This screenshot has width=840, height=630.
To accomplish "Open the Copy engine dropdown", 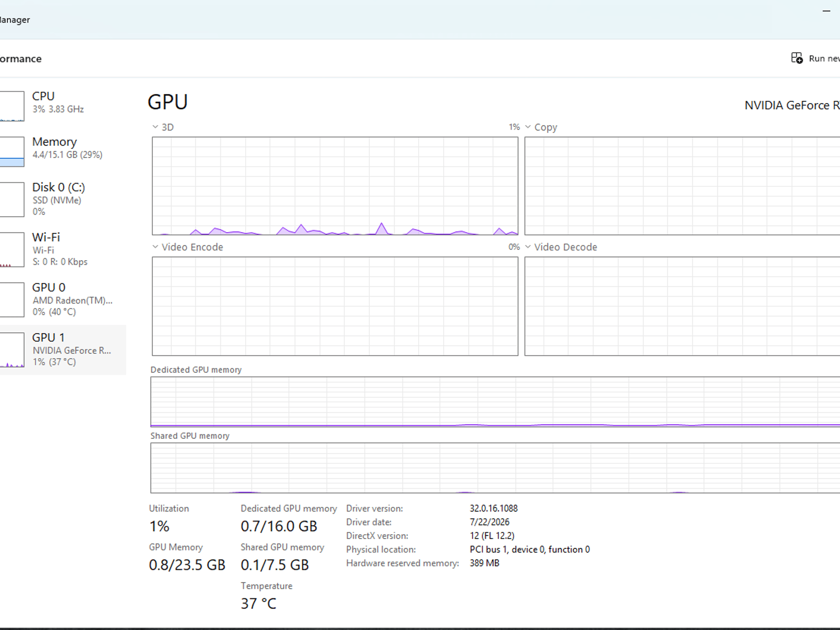I will click(x=528, y=127).
